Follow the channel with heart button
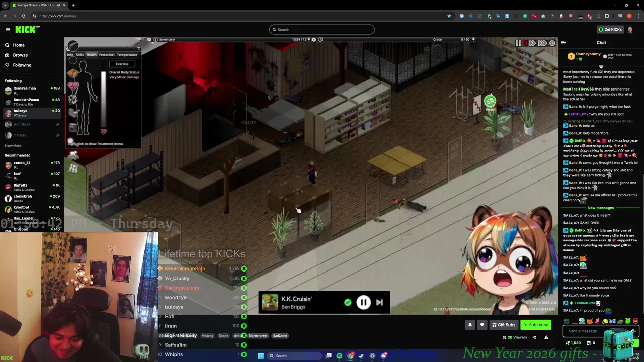Screen dimensions: 644x362 point(482,325)
